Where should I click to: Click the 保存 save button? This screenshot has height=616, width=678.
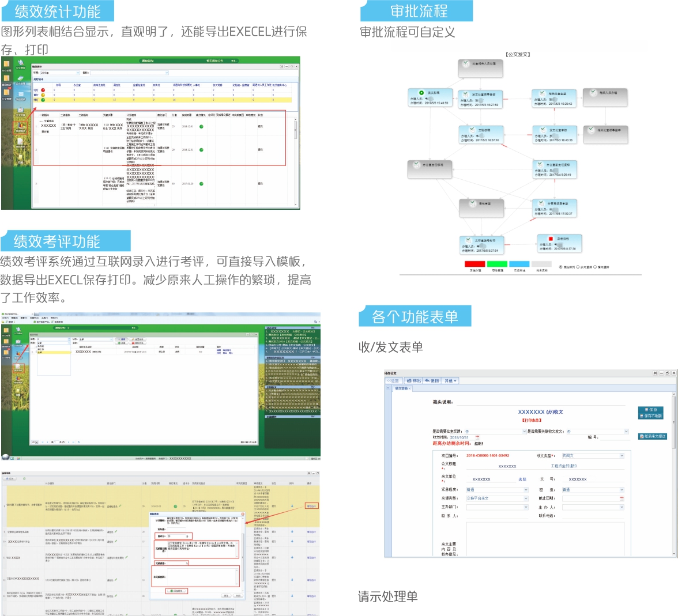[650, 410]
